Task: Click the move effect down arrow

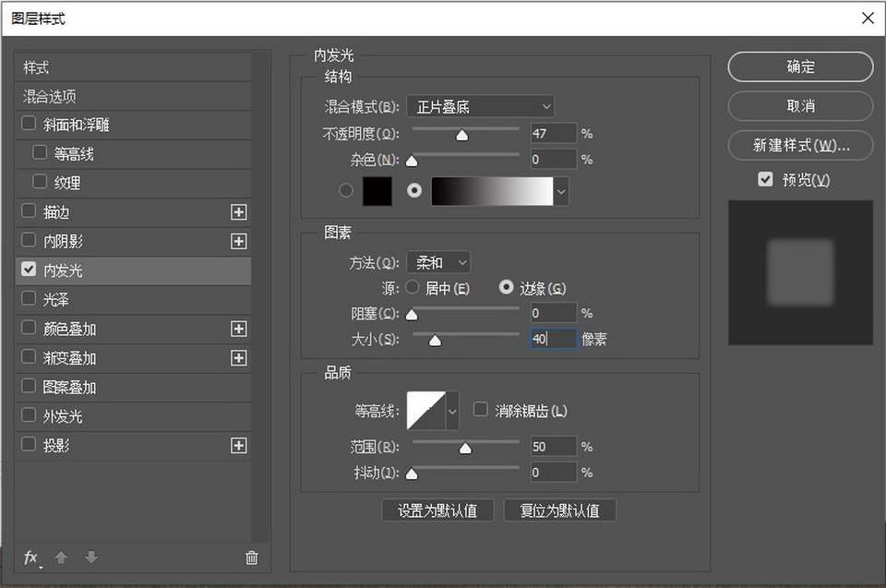Action: pos(90,558)
